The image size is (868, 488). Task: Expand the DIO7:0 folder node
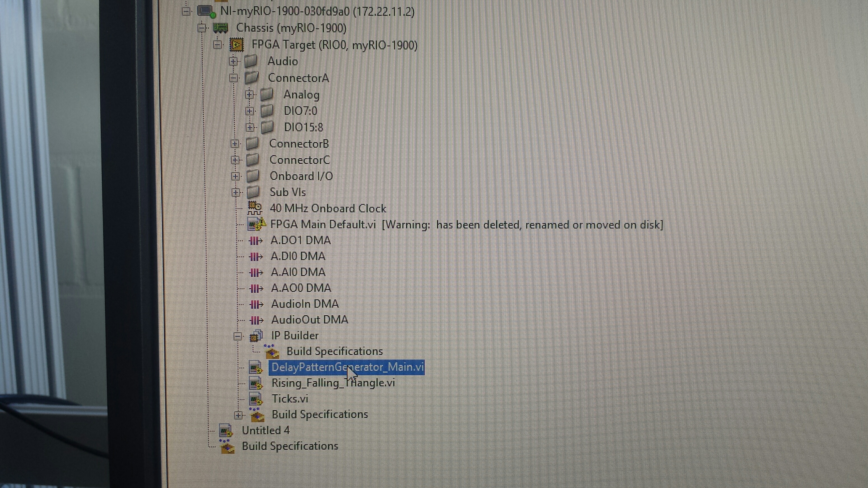(x=249, y=111)
